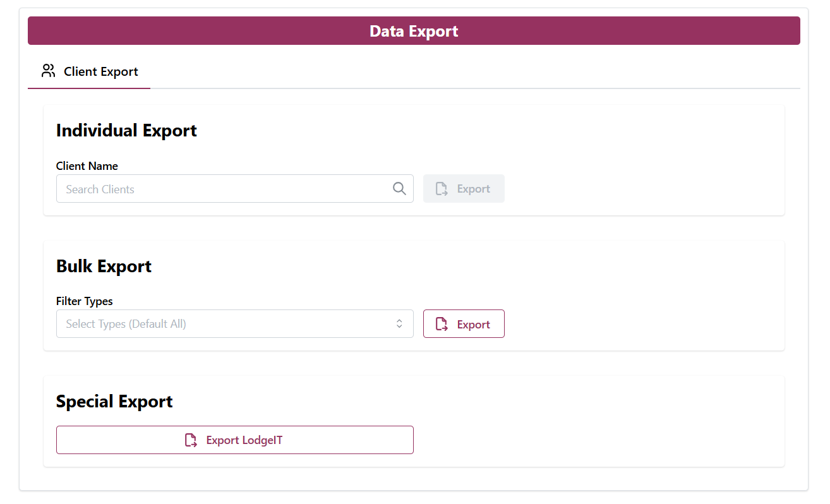This screenshot has height=504, width=830.
Task: Click the file icon on Individual Export button
Action: pos(442,189)
